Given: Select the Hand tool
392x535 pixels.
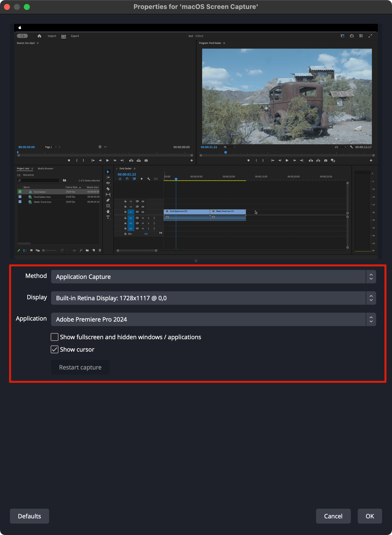Looking at the screenshot, I should pyautogui.click(x=108, y=212).
